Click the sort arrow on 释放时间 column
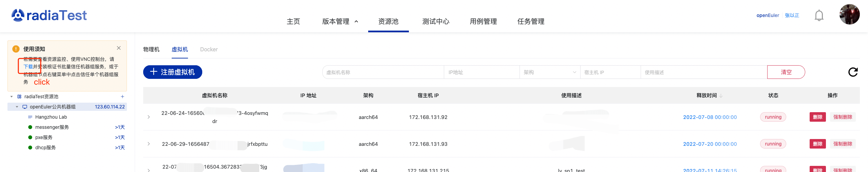868x172 pixels. tap(721, 96)
